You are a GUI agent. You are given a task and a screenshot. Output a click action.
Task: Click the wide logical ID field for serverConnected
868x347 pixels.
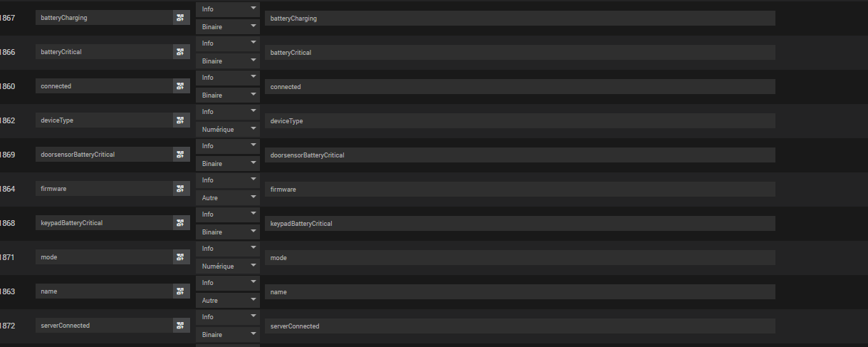click(x=519, y=326)
